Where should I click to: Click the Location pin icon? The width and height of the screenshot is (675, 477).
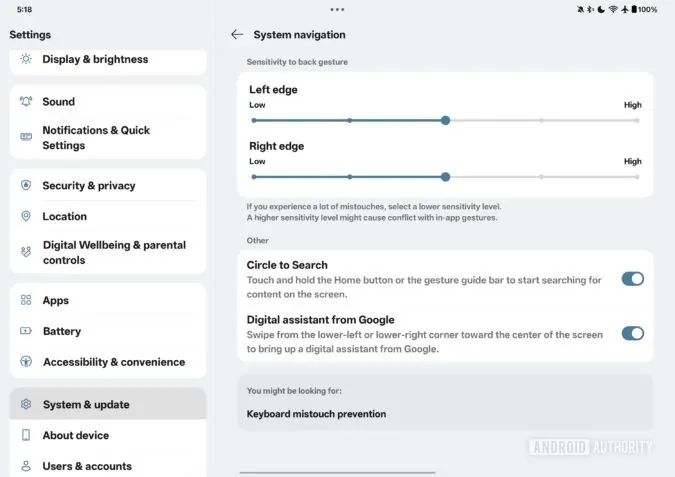26,216
